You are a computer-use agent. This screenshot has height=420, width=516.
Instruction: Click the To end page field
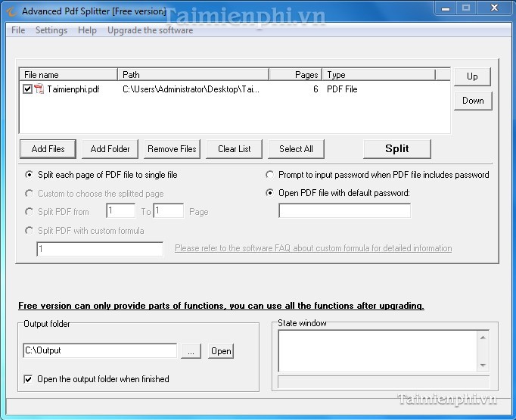click(x=169, y=210)
